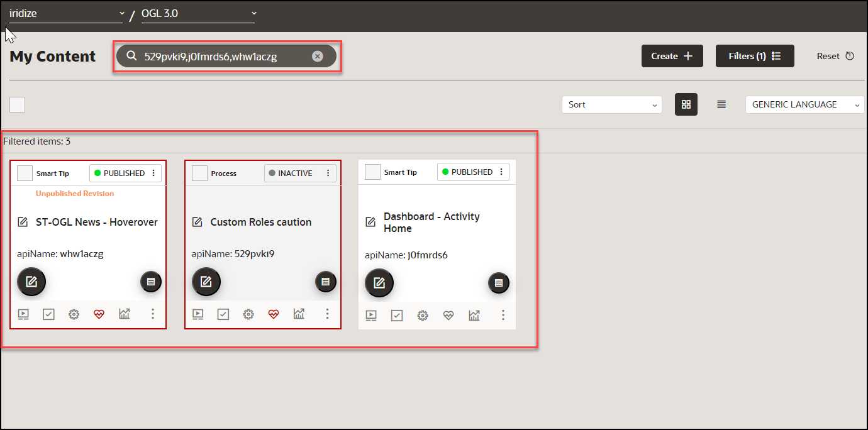Preview the Custom Roles caution guide
Image resolution: width=868 pixels, height=430 pixels.
click(198, 314)
